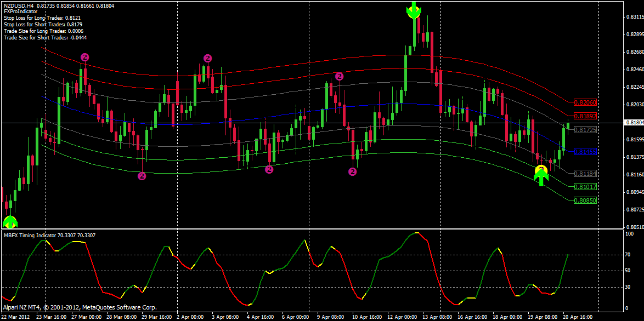Click the 70 level on indicator scale
Screen dimensions: 644x321
coord(628,255)
